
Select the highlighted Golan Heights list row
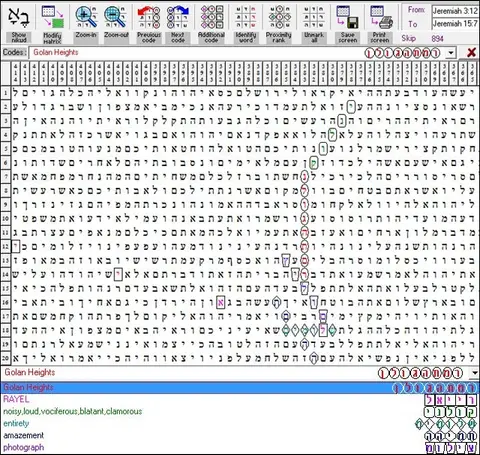pyautogui.click(x=240, y=388)
